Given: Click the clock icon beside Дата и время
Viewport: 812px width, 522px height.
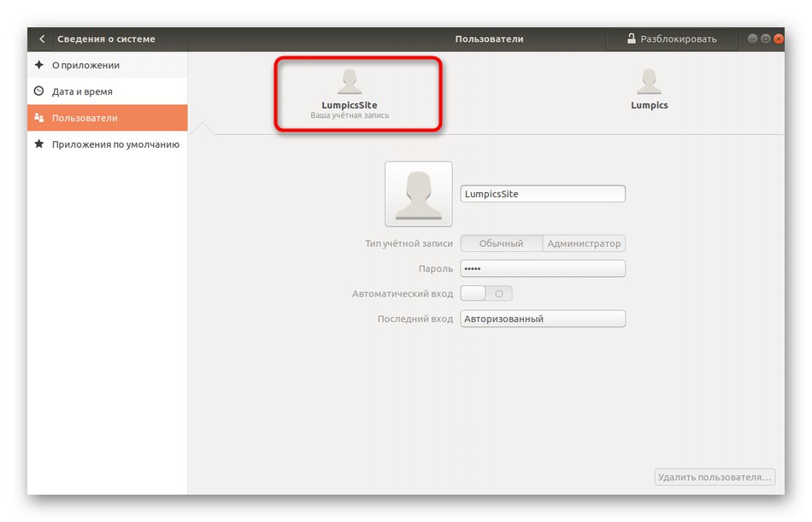Looking at the screenshot, I should (38, 91).
